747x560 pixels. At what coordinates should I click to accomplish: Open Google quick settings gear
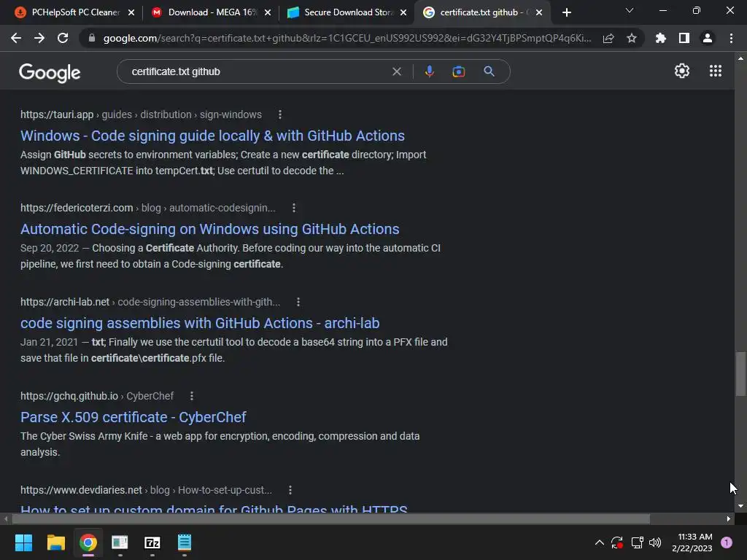[x=682, y=71]
